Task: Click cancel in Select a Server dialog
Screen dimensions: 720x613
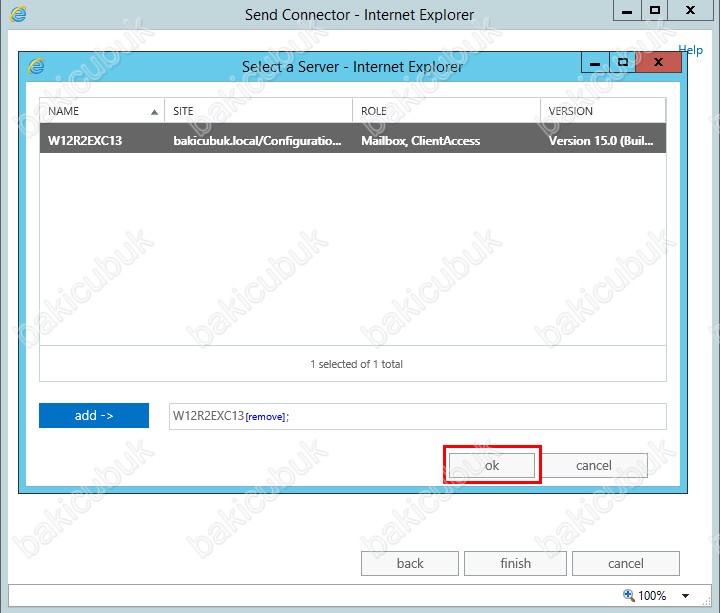Action: pyautogui.click(x=594, y=465)
